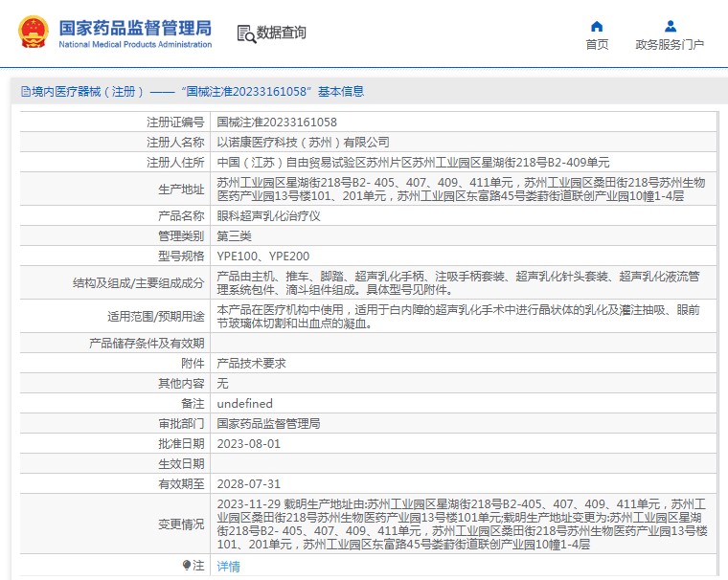Go to 首页 via its text label
Image resolution: width=728 pixels, height=580 pixels.
(x=597, y=45)
